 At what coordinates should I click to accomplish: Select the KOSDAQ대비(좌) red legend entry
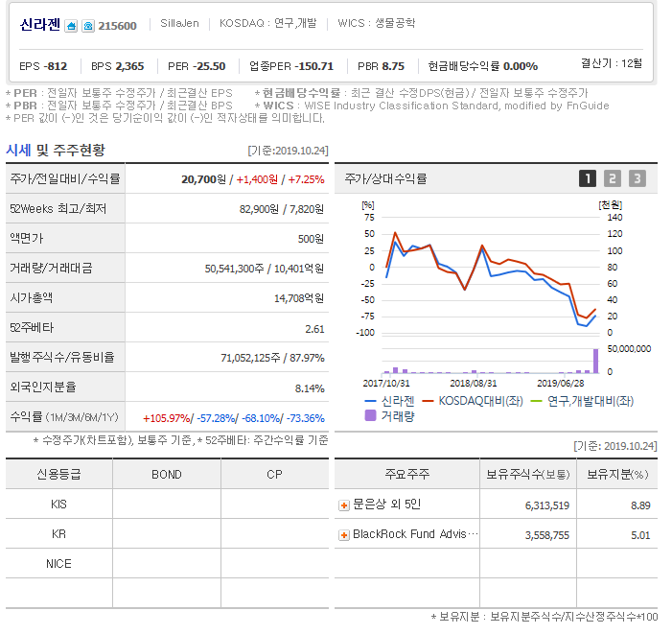pos(473,401)
